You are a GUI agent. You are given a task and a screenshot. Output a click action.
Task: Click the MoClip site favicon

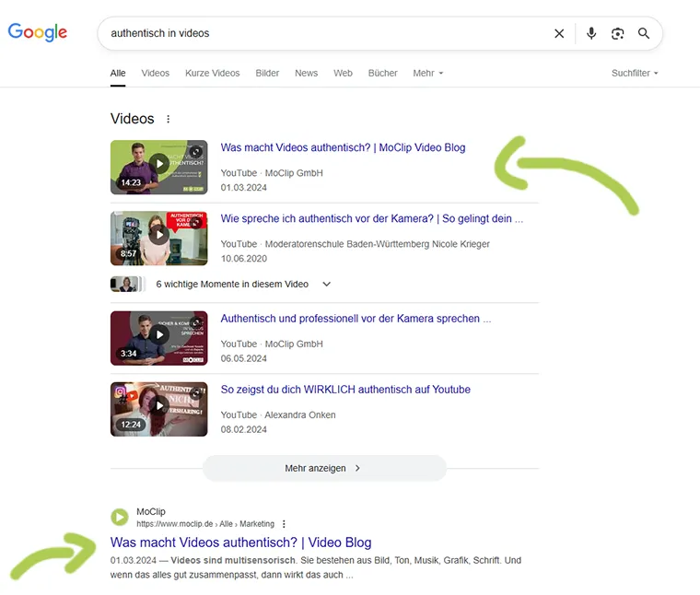[120, 518]
